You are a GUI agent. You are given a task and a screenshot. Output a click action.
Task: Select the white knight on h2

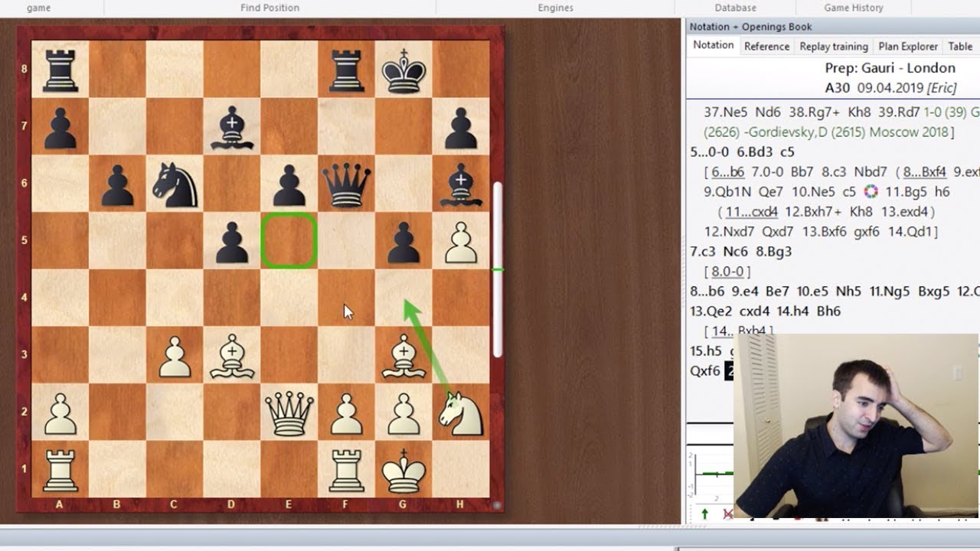pos(461,412)
